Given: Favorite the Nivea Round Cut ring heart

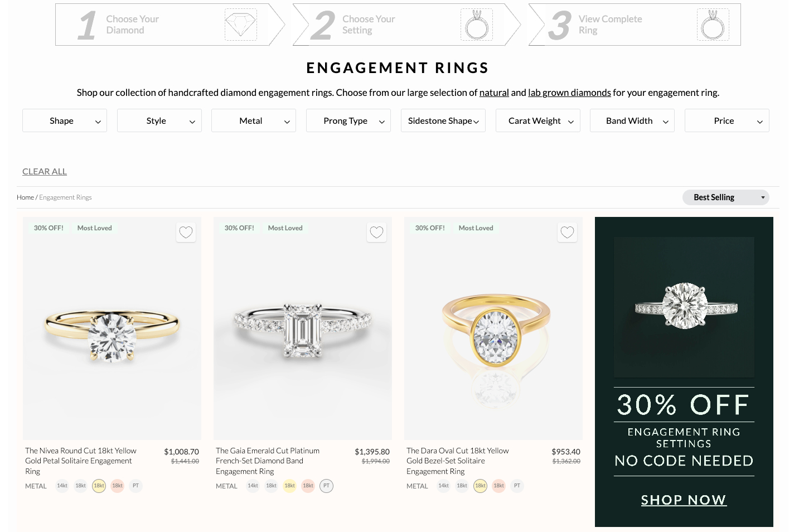Looking at the screenshot, I should 186,232.
